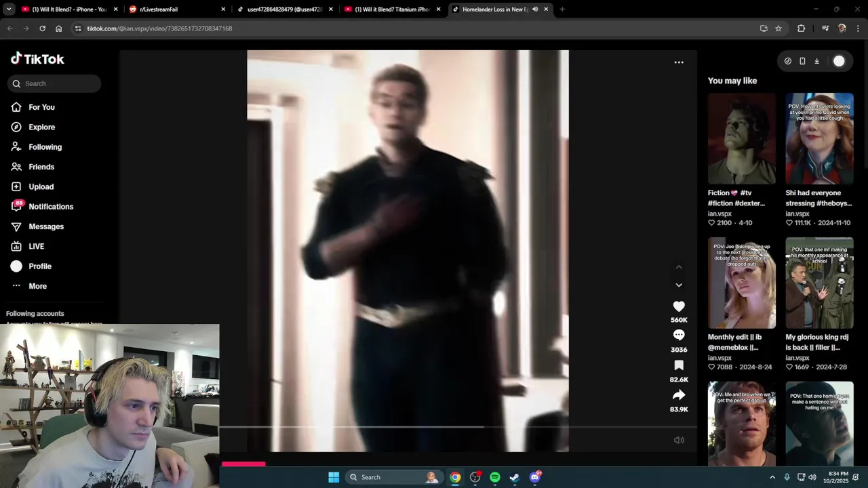Focus the TikTok search field
This screenshot has height=488, width=868.
tap(54, 83)
